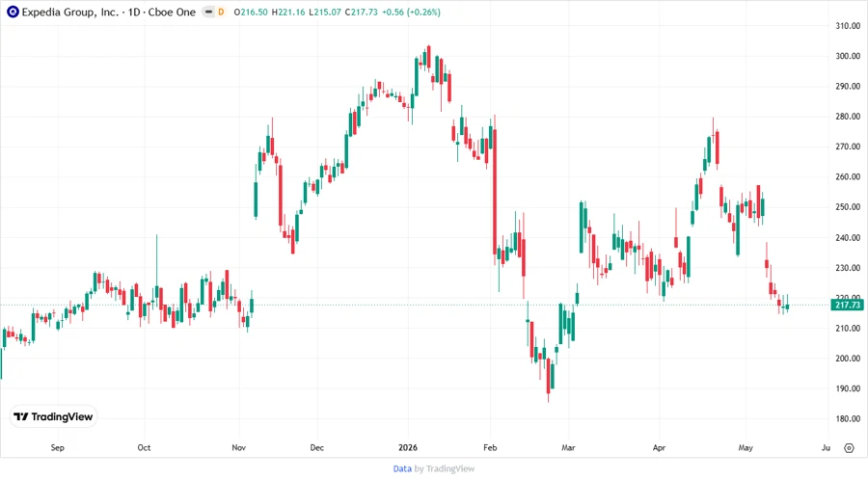Click the Expedia Group, Inc. symbol title
This screenshot has width=868, height=480.
[x=70, y=12]
